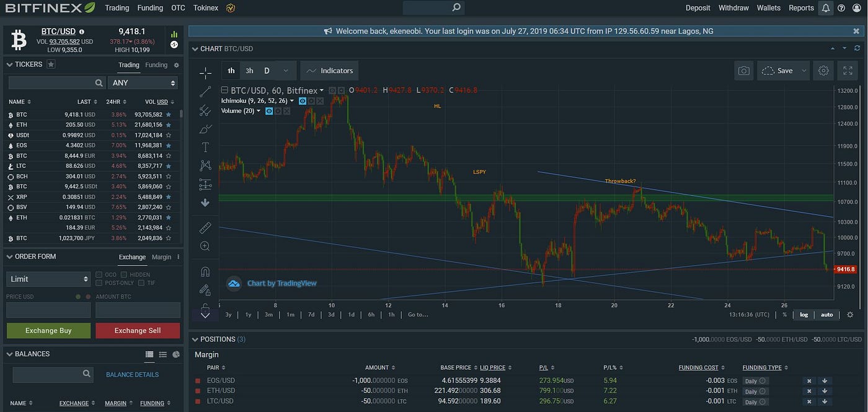Collapse the TICKERS panel

coord(9,64)
